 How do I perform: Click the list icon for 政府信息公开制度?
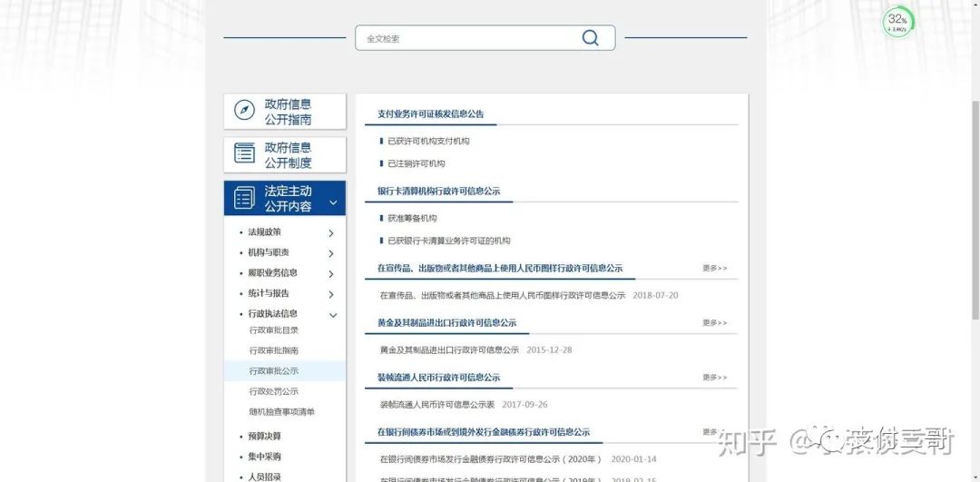pos(244,153)
